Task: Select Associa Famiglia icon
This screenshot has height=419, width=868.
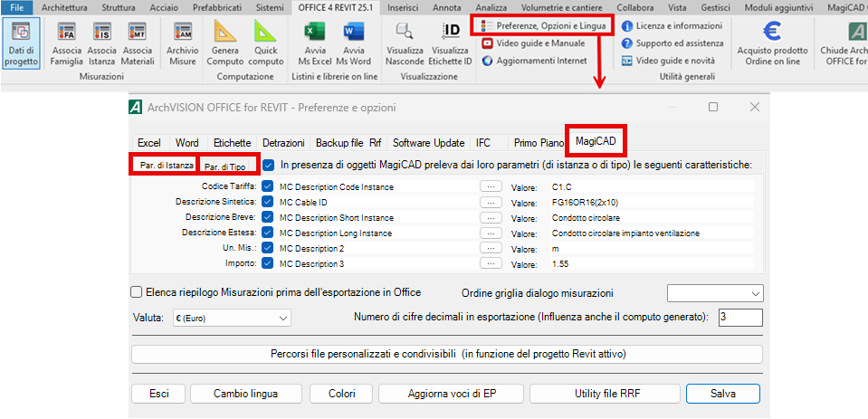Action: [66, 43]
